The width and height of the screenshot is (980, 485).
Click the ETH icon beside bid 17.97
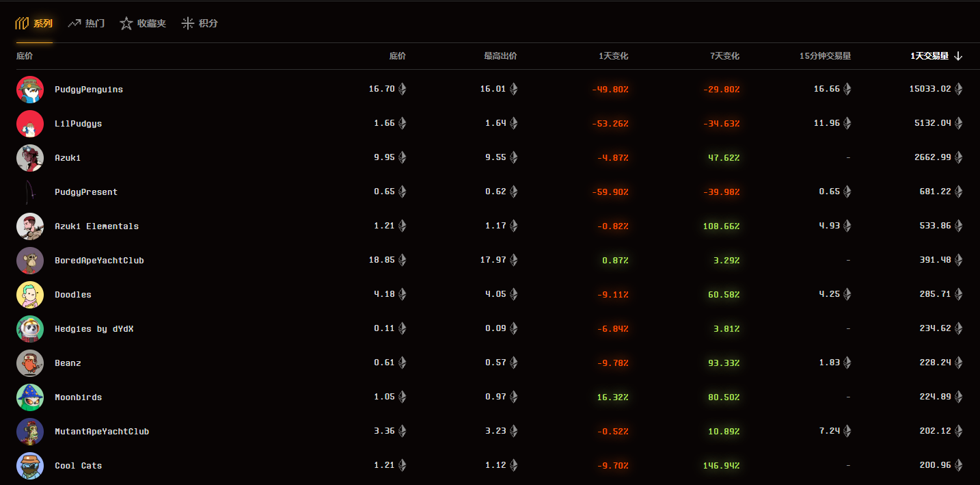tap(513, 260)
